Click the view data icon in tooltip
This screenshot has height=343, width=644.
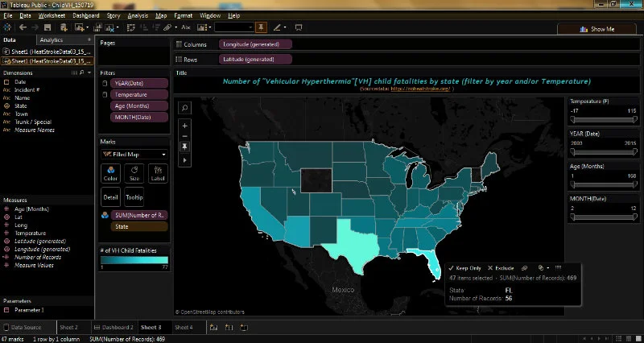(558, 268)
